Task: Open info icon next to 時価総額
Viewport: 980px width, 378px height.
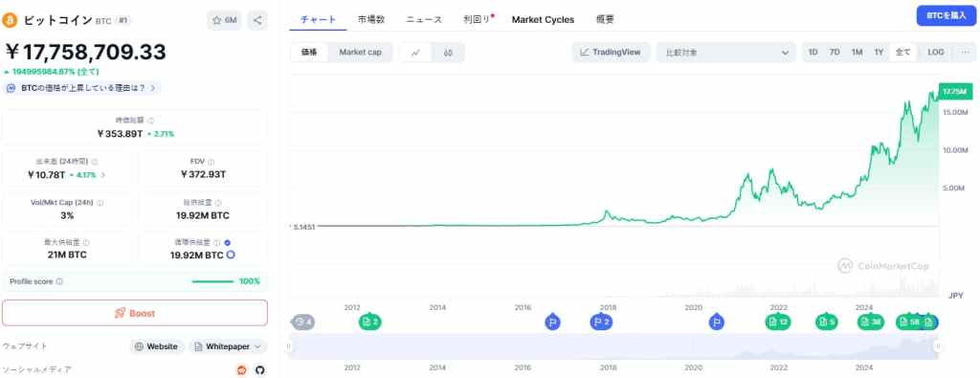Action: [x=150, y=121]
